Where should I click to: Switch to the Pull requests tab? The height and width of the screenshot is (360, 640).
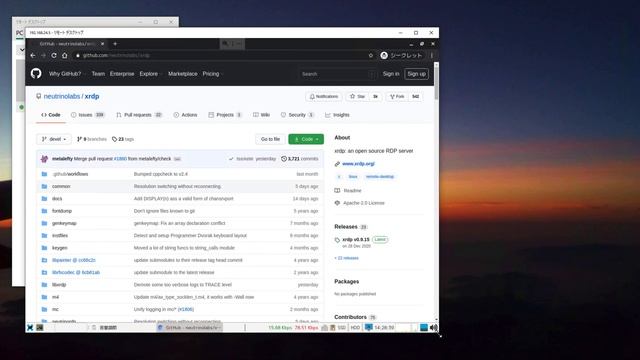139,115
